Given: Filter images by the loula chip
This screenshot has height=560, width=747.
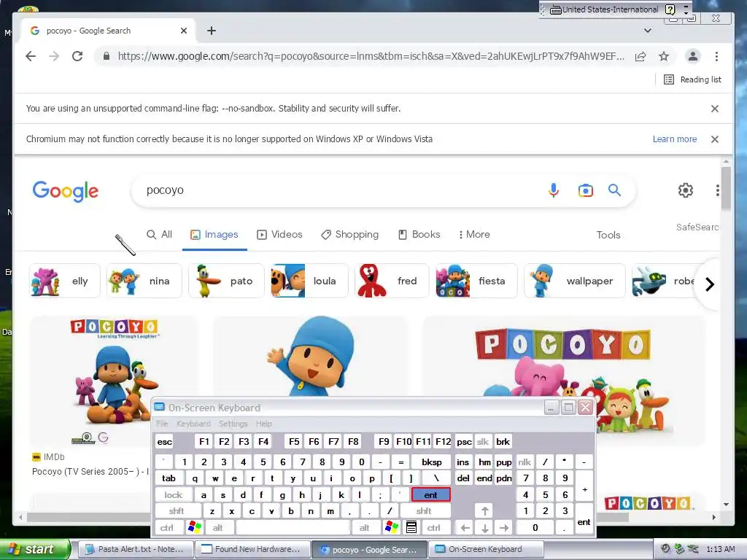Looking at the screenshot, I should pos(309,281).
